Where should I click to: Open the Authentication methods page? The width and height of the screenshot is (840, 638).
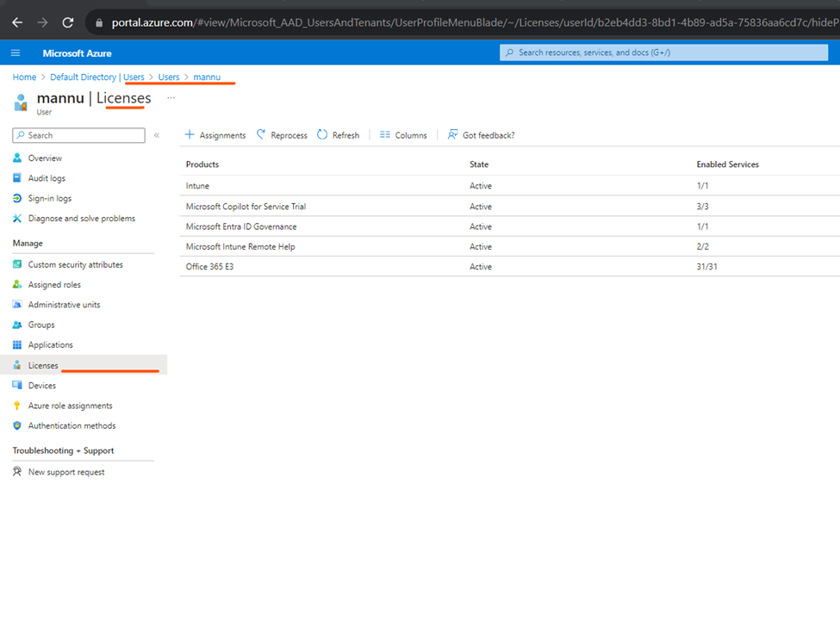tap(72, 425)
